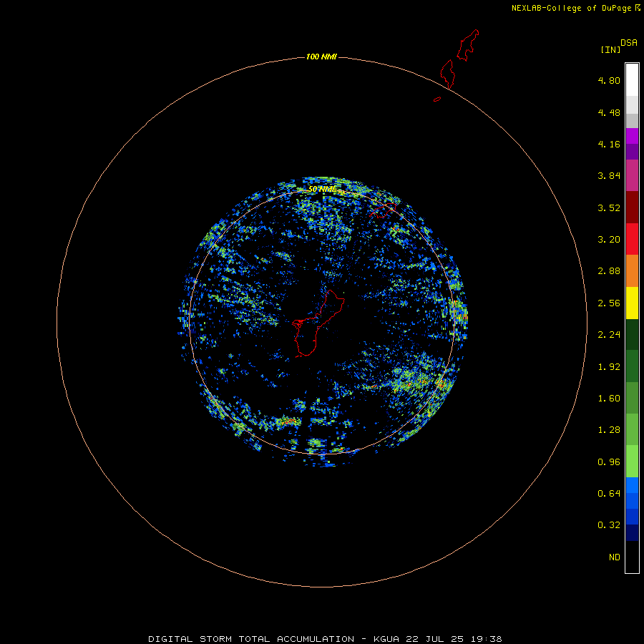This screenshot has width=644, height=644.
Task: Select the orange swatch near 2.88
Action: coord(632,271)
